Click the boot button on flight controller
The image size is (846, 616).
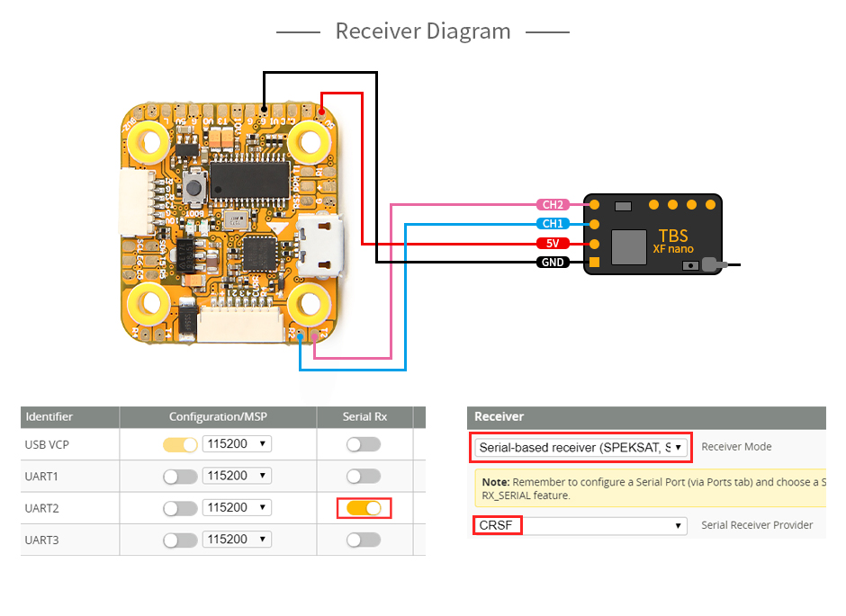coord(193,188)
